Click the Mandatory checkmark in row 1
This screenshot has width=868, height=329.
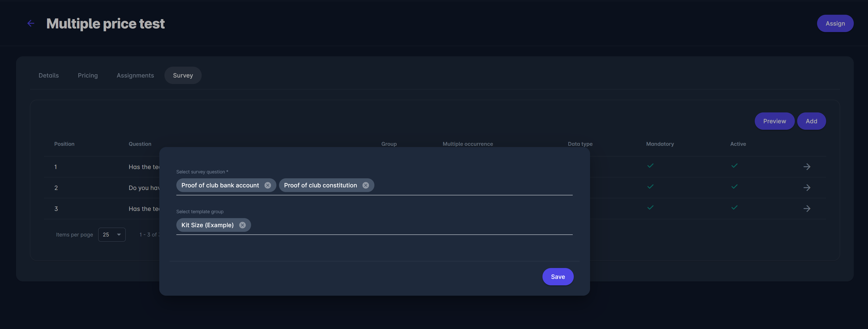(650, 165)
